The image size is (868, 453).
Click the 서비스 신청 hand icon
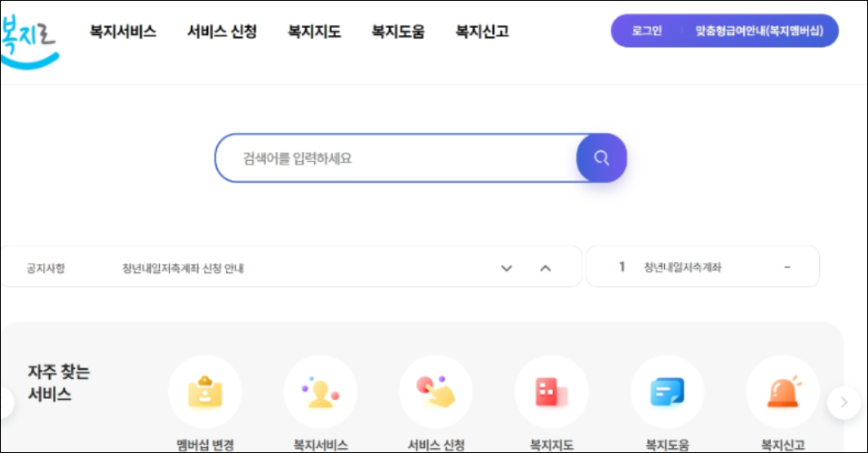pyautogui.click(x=436, y=392)
